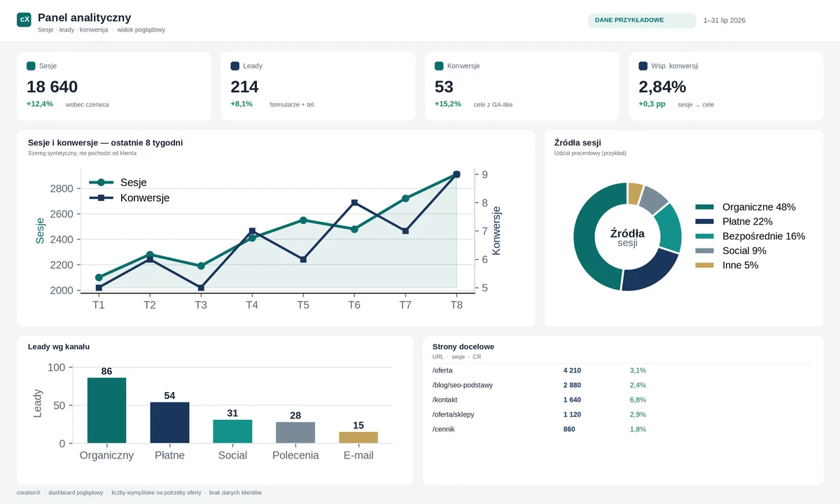Click the Źródła sesji panel heading

577,143
